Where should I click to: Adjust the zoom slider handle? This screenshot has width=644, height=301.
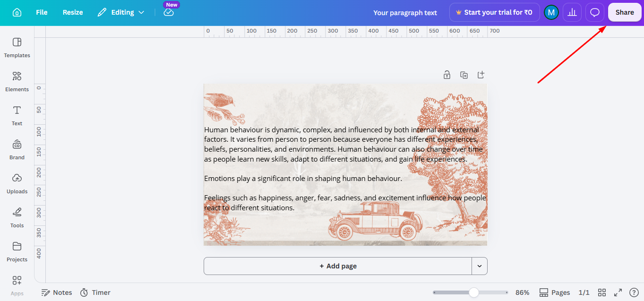point(473,292)
